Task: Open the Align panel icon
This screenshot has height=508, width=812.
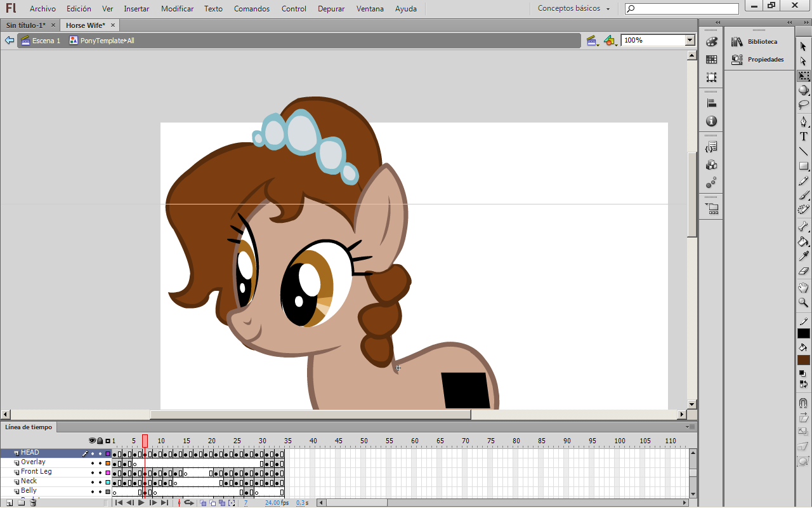Action: coord(711,103)
